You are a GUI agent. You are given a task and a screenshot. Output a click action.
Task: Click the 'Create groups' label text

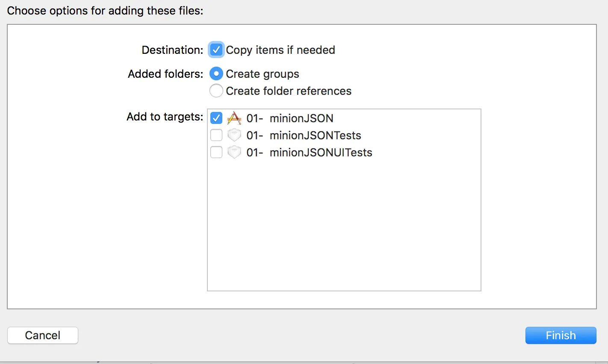pos(263,74)
